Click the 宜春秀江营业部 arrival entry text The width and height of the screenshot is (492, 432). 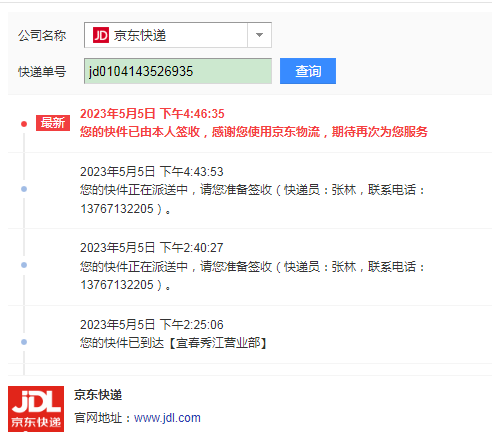point(174,343)
